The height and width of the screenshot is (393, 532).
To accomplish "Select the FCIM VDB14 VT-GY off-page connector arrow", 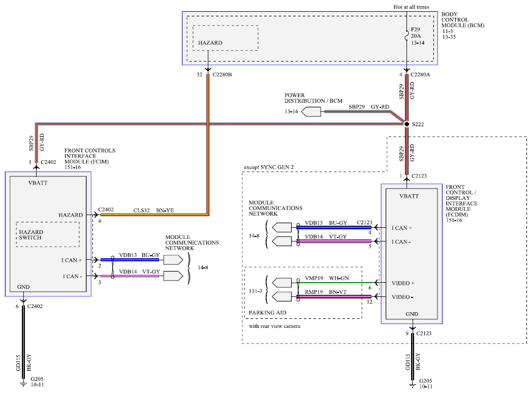I will pyautogui.click(x=173, y=276).
